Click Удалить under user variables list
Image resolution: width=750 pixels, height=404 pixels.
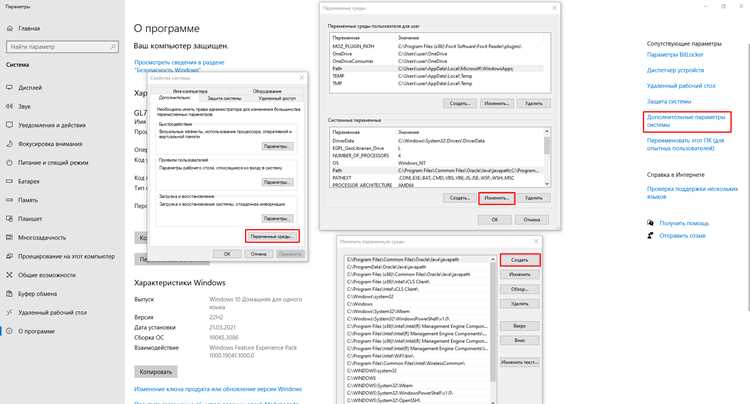click(x=533, y=103)
